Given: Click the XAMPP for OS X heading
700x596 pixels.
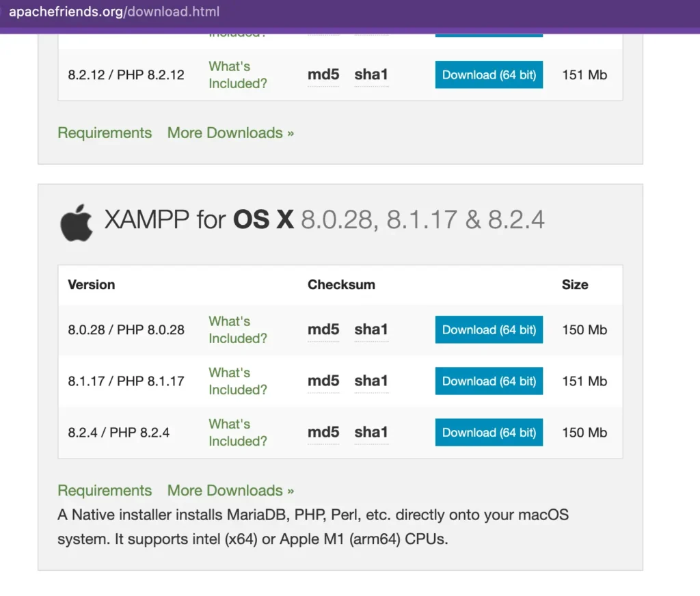Looking at the screenshot, I should 324,219.
